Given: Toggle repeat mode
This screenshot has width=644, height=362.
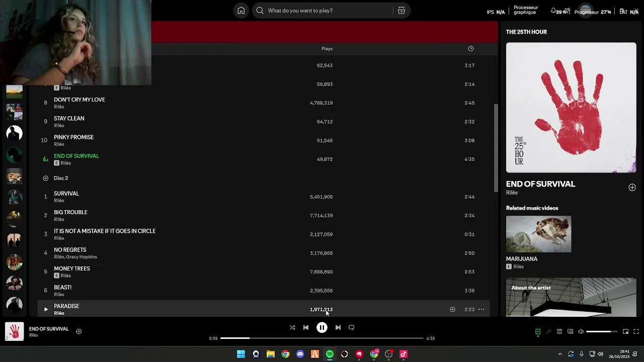Looking at the screenshot, I should tap(352, 327).
